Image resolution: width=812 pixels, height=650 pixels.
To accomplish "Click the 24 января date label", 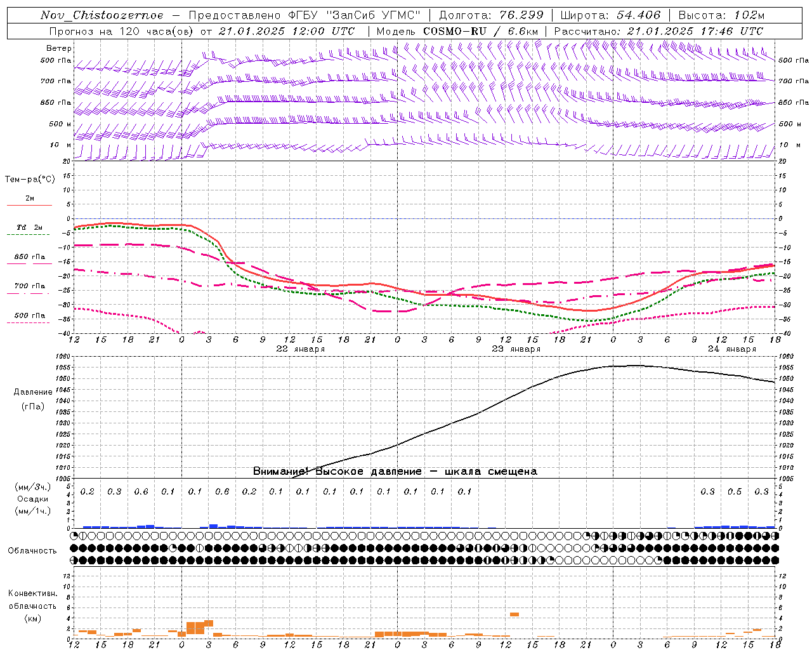I will [x=732, y=349].
